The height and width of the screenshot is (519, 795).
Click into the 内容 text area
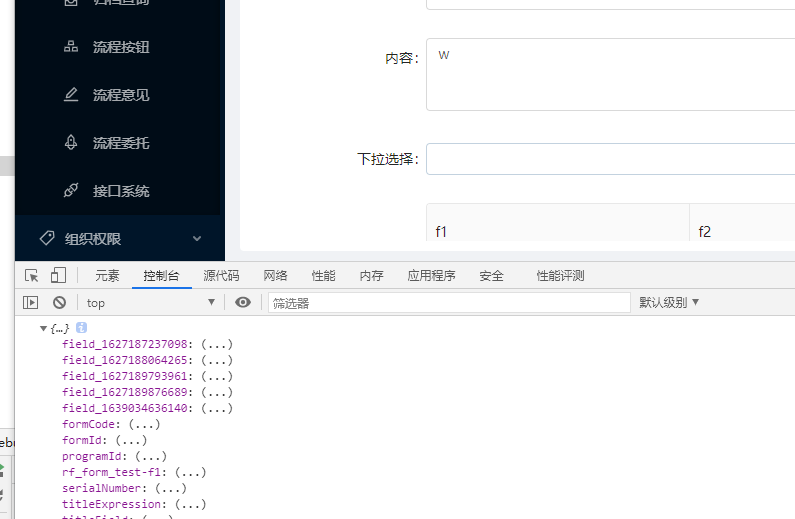point(610,75)
